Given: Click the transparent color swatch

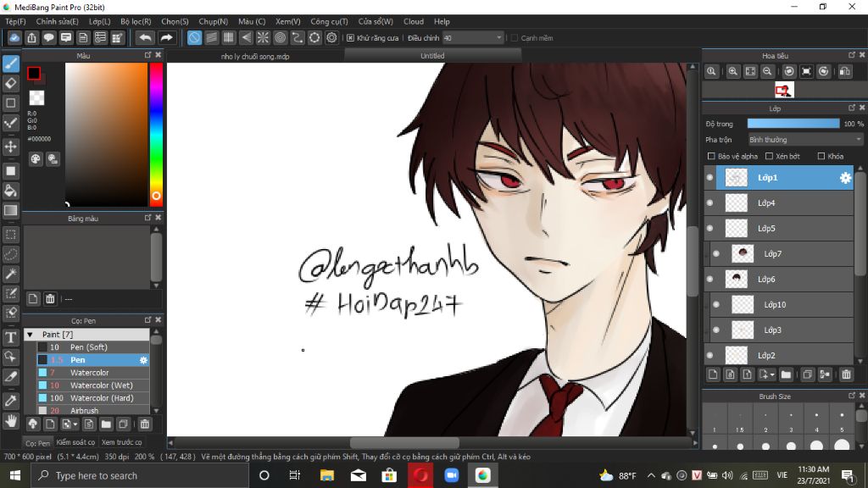Looking at the screenshot, I should click(x=36, y=98).
